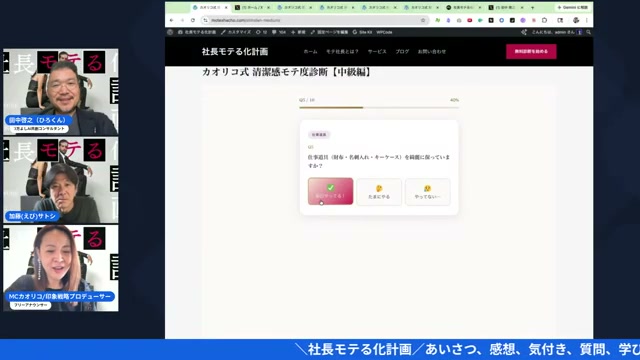Click the blue circle extension icon
640x360 pixels.
[x=502, y=20]
